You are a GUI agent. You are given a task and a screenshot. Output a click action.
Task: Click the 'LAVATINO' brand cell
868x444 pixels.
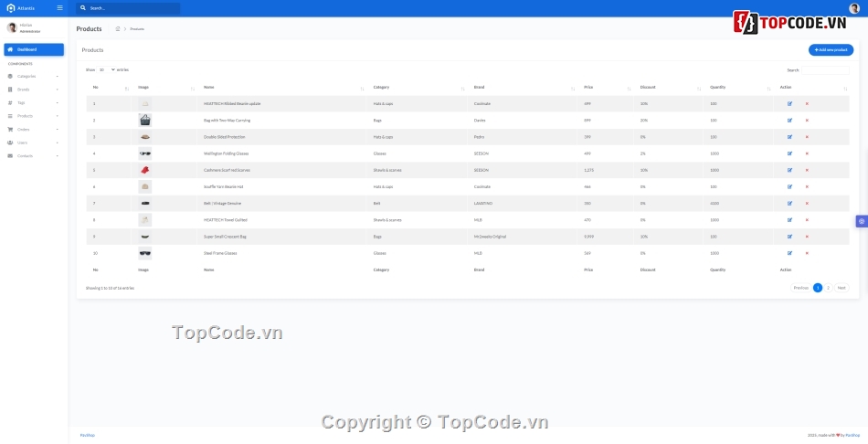[x=482, y=203]
